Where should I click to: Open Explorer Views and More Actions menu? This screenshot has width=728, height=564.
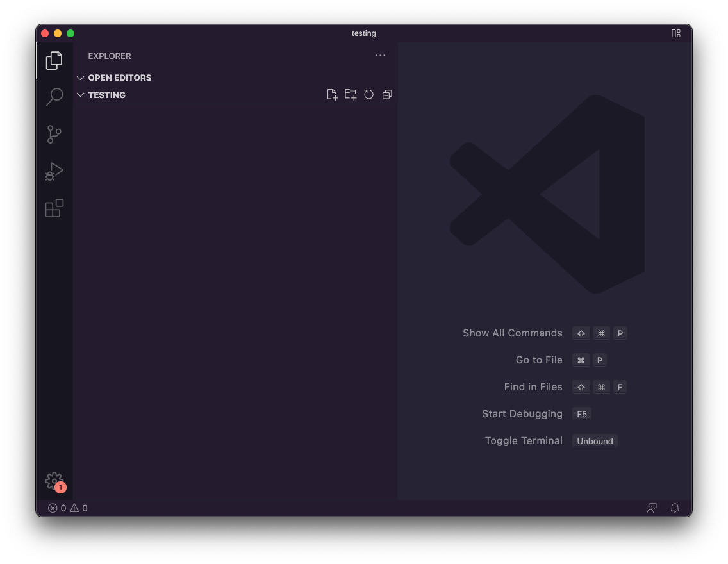(x=381, y=56)
